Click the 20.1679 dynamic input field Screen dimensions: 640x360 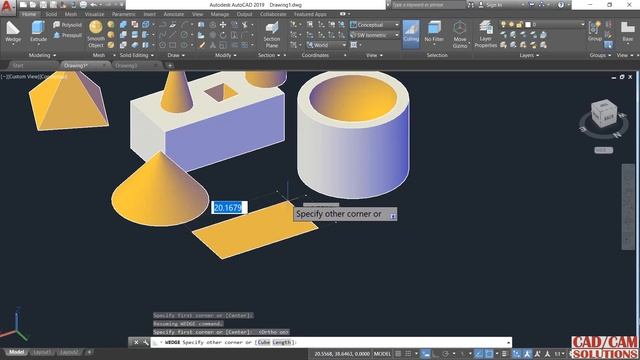click(x=229, y=207)
